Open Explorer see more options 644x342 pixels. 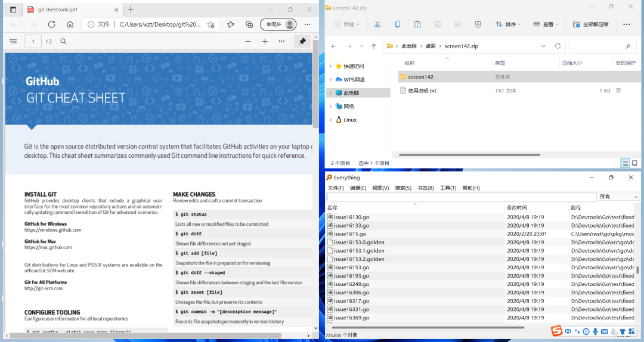(626, 24)
